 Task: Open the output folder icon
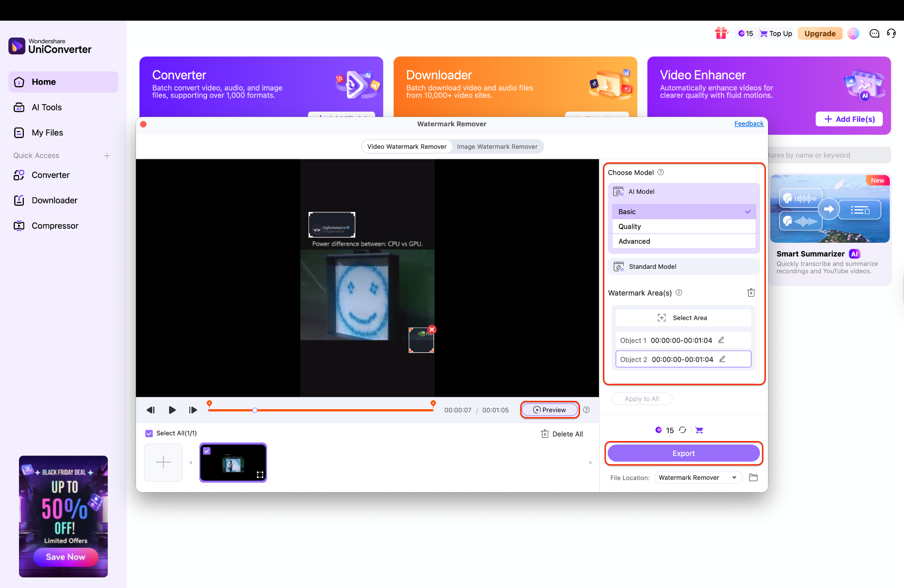coord(753,478)
